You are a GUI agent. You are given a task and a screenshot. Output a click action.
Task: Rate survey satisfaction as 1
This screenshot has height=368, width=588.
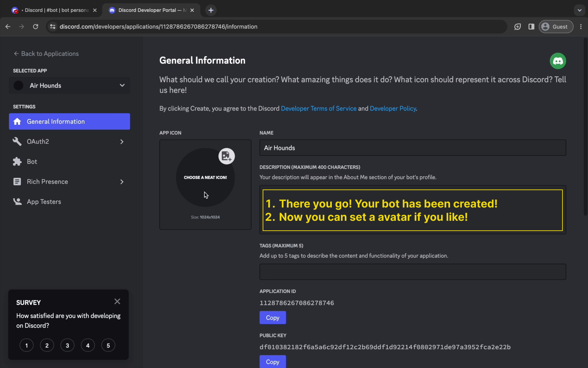pos(27,346)
